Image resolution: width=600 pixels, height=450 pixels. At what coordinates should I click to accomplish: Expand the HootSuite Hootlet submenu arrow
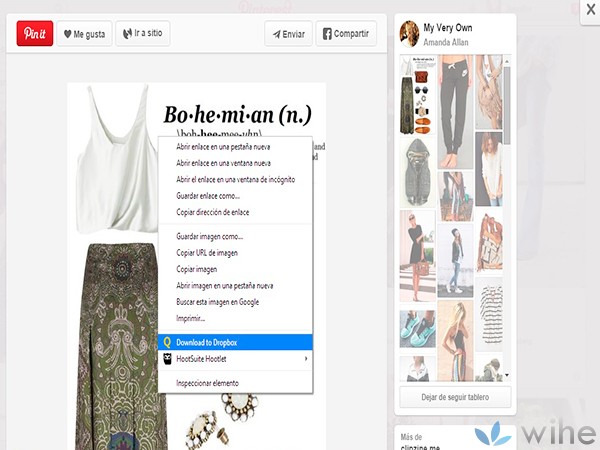pyautogui.click(x=305, y=359)
